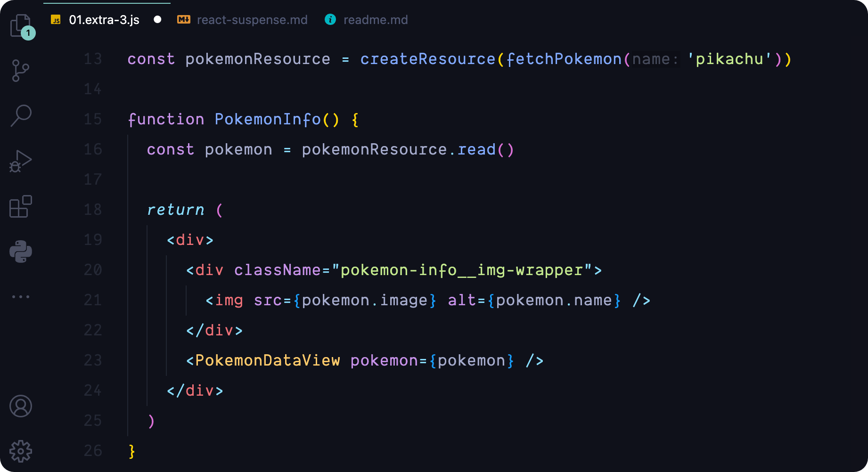Click the PokemonInfo function name
The height and width of the screenshot is (472, 868).
tap(268, 119)
